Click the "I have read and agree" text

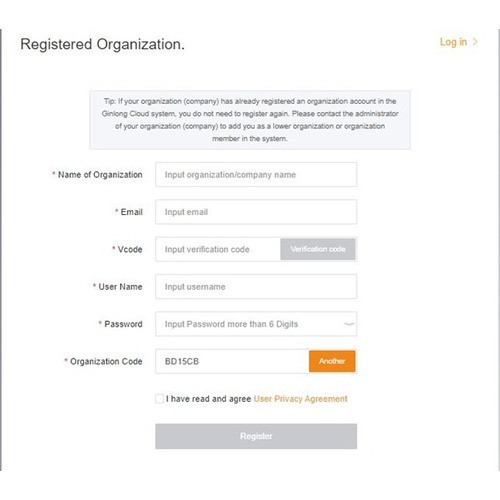(x=208, y=399)
